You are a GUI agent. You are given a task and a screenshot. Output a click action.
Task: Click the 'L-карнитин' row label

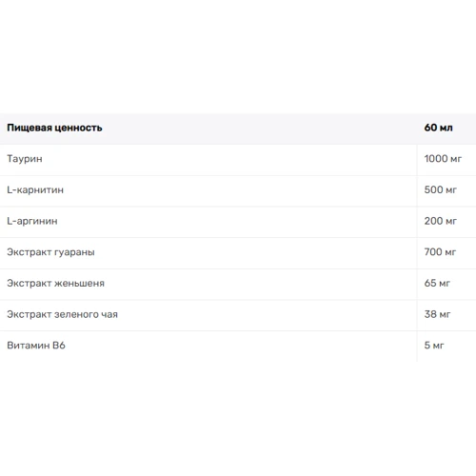pyautogui.click(x=35, y=190)
